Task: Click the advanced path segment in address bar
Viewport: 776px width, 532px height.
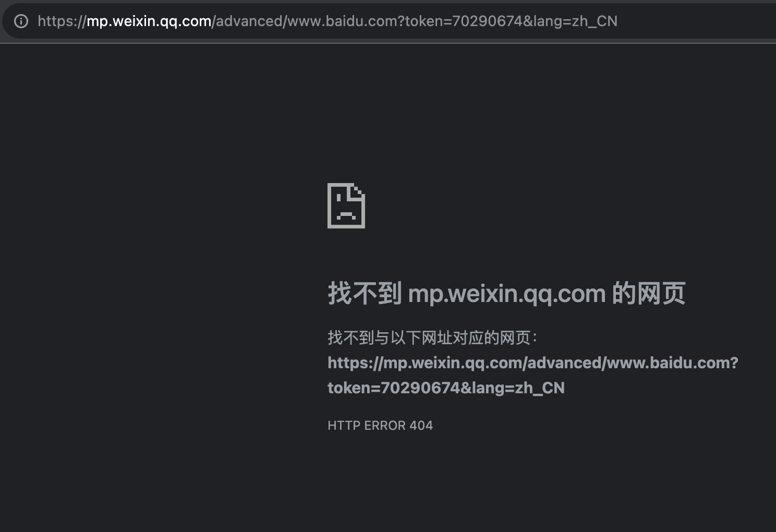Action: click(249, 21)
